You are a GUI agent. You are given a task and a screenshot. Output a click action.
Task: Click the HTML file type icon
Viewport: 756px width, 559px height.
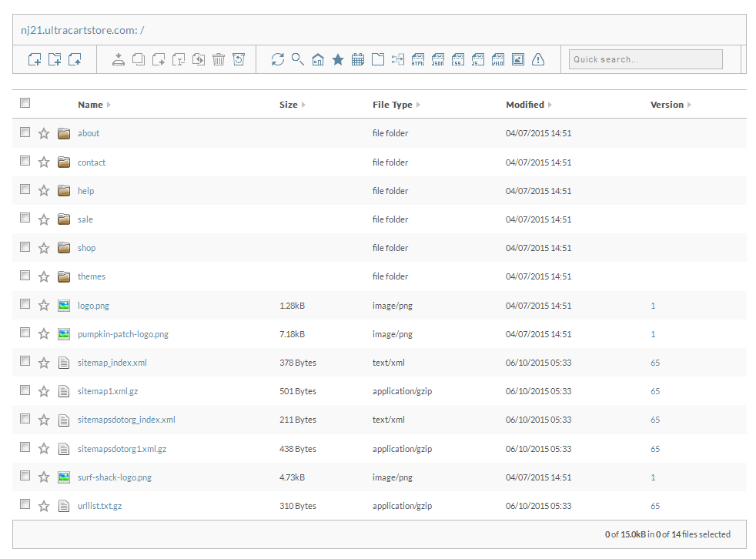pyautogui.click(x=418, y=59)
